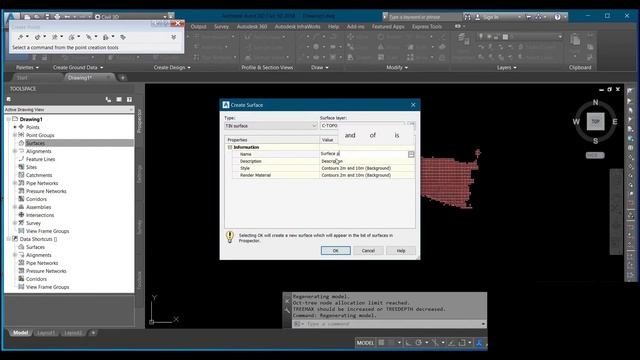Toggle MODEL space button in status bar
Image resolution: width=640 pixels, height=360 pixels.
[365, 343]
